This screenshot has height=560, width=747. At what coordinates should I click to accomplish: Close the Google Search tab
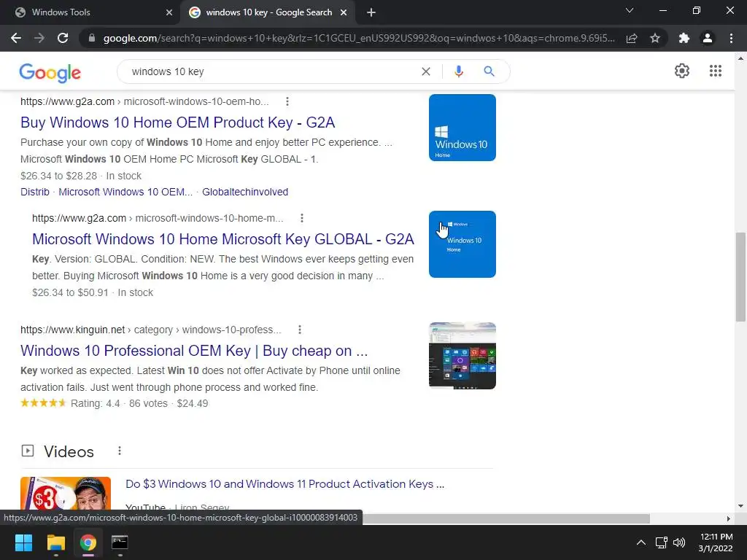click(344, 12)
